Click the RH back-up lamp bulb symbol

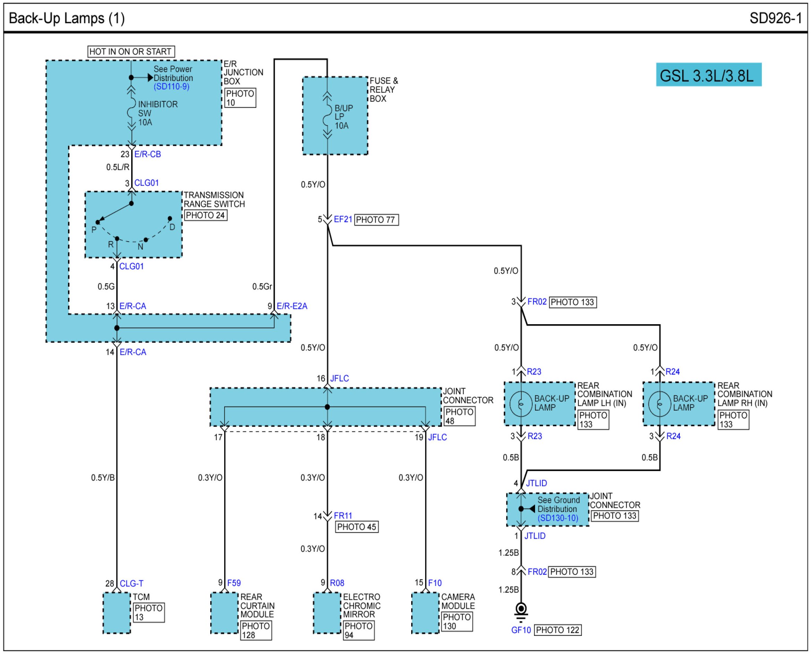tap(659, 404)
